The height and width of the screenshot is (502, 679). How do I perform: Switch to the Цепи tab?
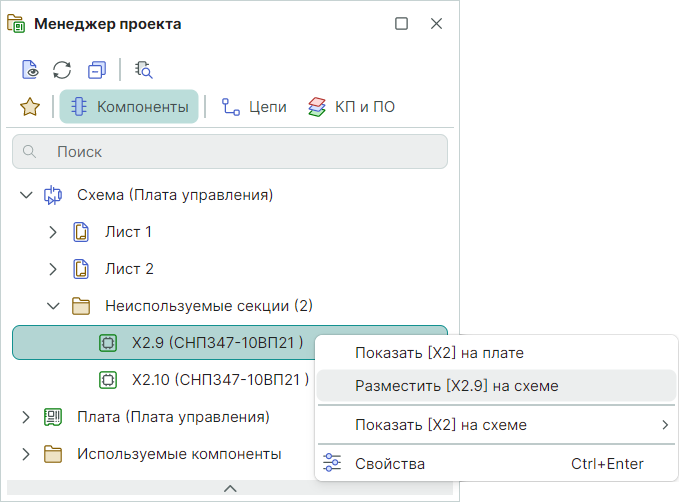(x=254, y=107)
